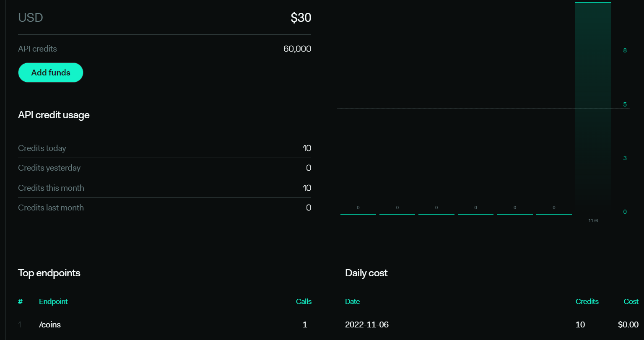Select the Credits last month row
This screenshot has width=644, height=340.
point(164,208)
